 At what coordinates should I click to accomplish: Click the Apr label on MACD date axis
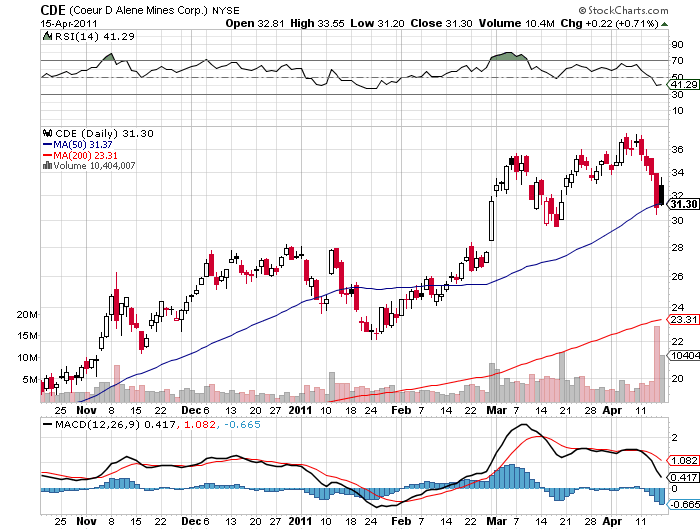pos(612,521)
